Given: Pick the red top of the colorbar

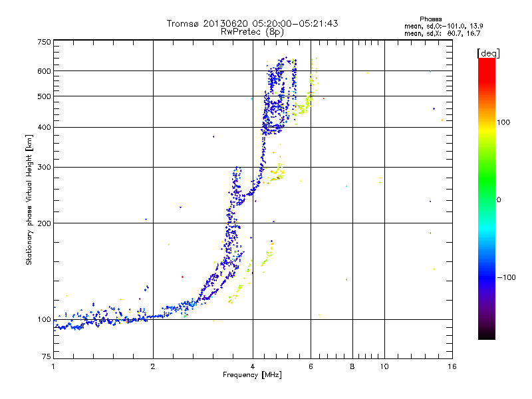Looking at the screenshot, I should coord(486,62).
